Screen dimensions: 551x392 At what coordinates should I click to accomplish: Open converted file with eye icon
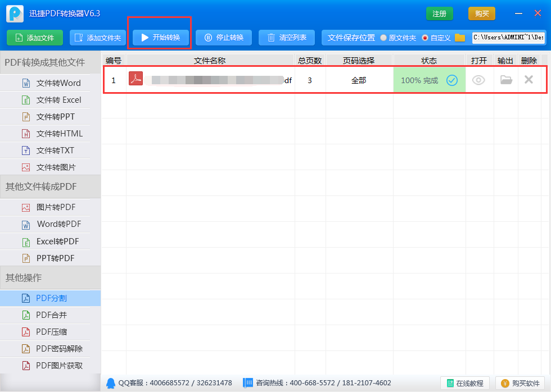[478, 80]
